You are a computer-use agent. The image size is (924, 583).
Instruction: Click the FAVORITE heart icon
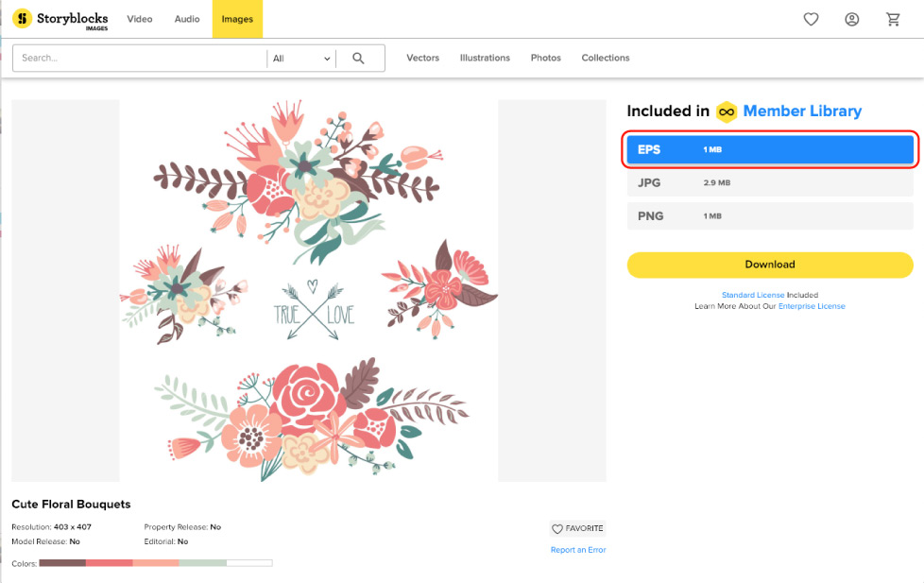tap(558, 528)
